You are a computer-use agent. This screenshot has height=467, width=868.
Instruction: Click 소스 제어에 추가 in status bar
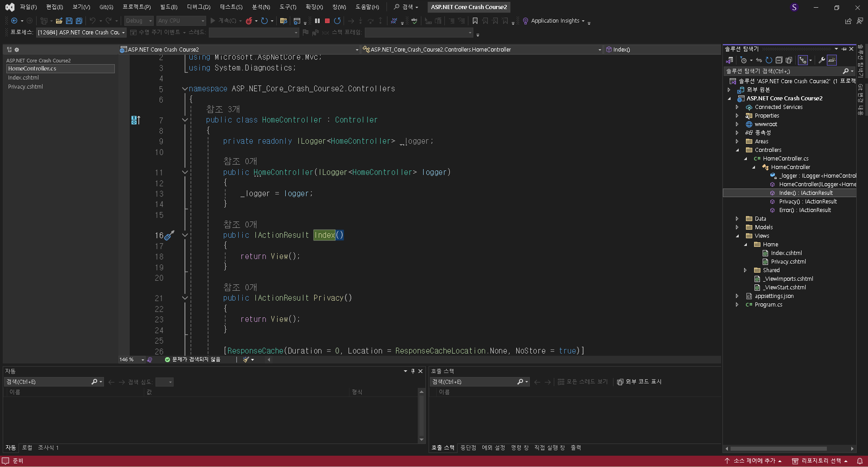coord(753,461)
